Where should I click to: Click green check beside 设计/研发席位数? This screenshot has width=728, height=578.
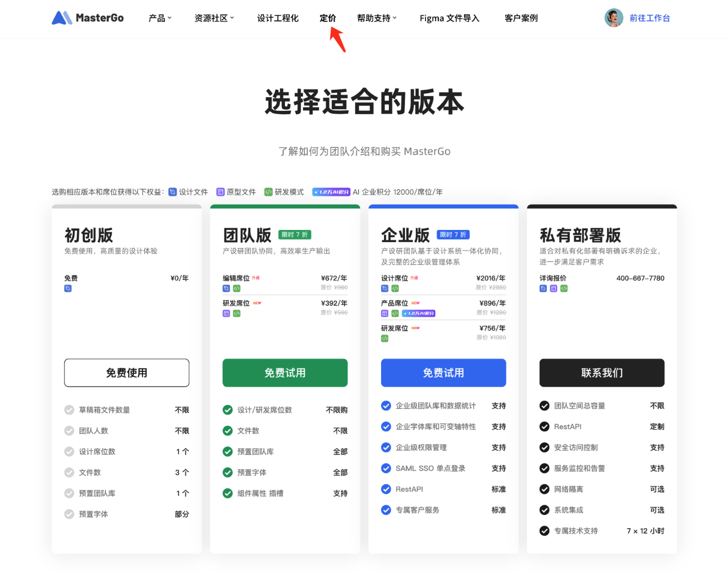[x=228, y=410]
